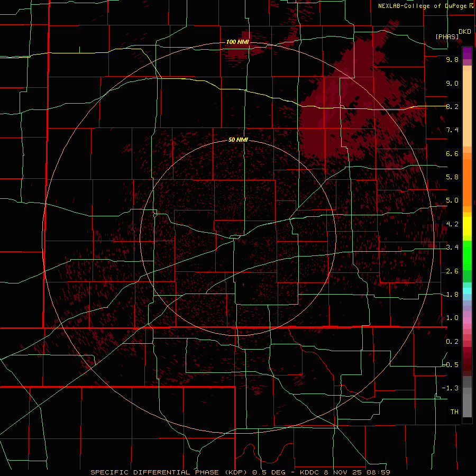Pick the purple top band on color bar
Viewport: 476px width, 476px height.
[467, 53]
